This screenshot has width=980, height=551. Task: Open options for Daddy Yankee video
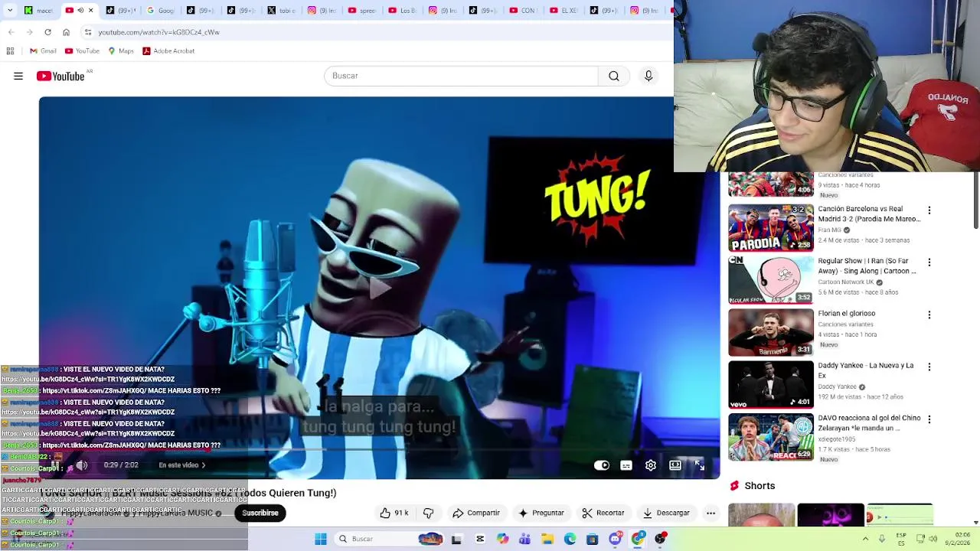[929, 367]
